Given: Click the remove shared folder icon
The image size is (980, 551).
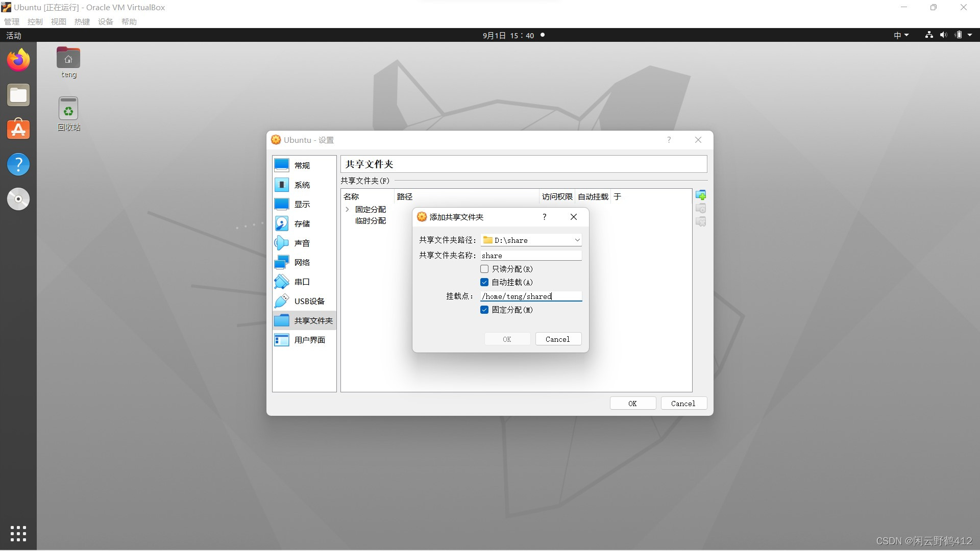Looking at the screenshot, I should pyautogui.click(x=701, y=222).
